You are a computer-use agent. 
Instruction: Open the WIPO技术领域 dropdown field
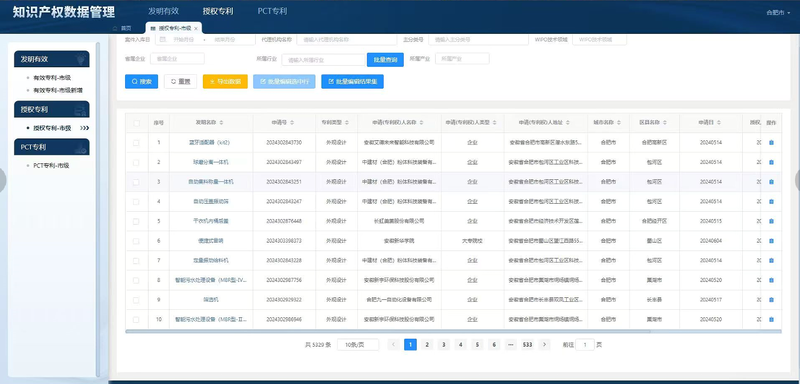(599, 39)
